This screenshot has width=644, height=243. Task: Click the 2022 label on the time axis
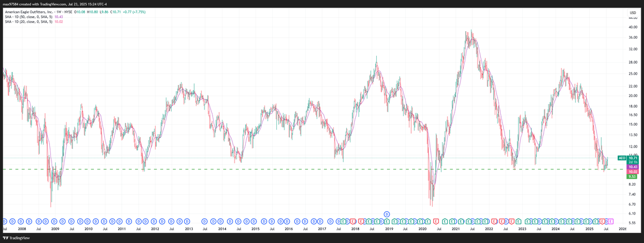coord(489,229)
